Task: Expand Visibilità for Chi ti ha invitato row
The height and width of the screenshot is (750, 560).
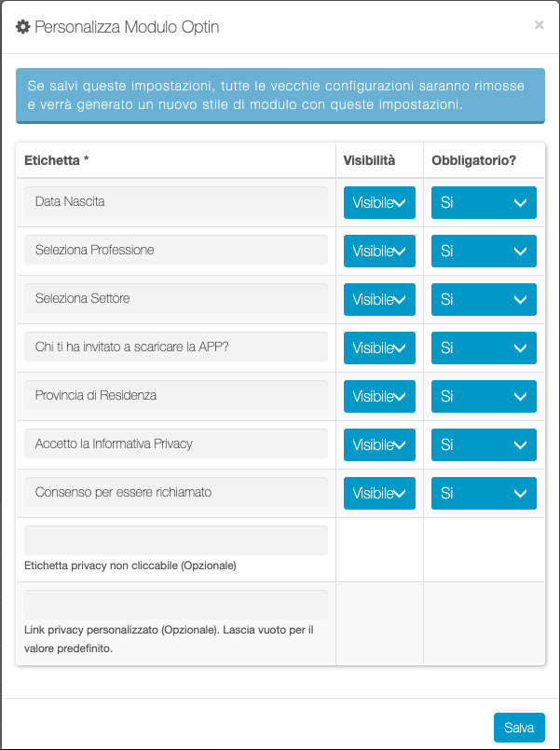Action: coord(379,348)
